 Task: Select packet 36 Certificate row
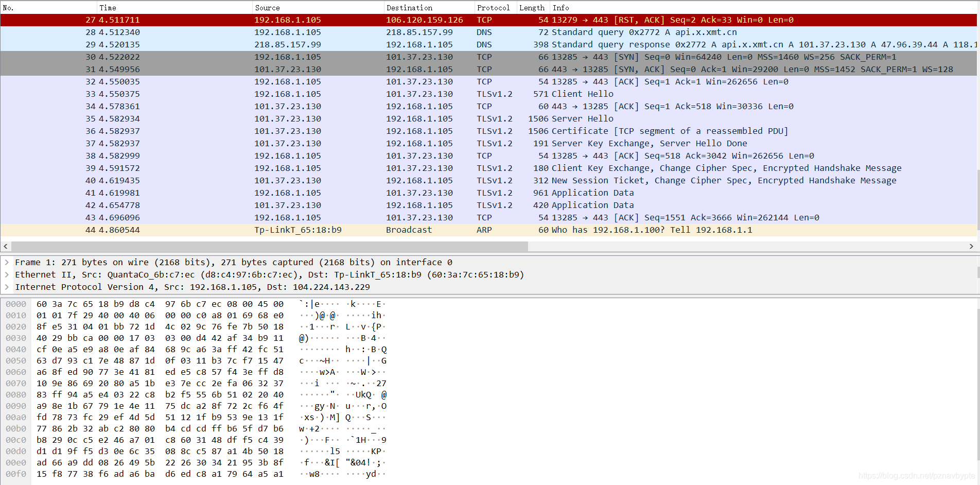tap(488, 131)
